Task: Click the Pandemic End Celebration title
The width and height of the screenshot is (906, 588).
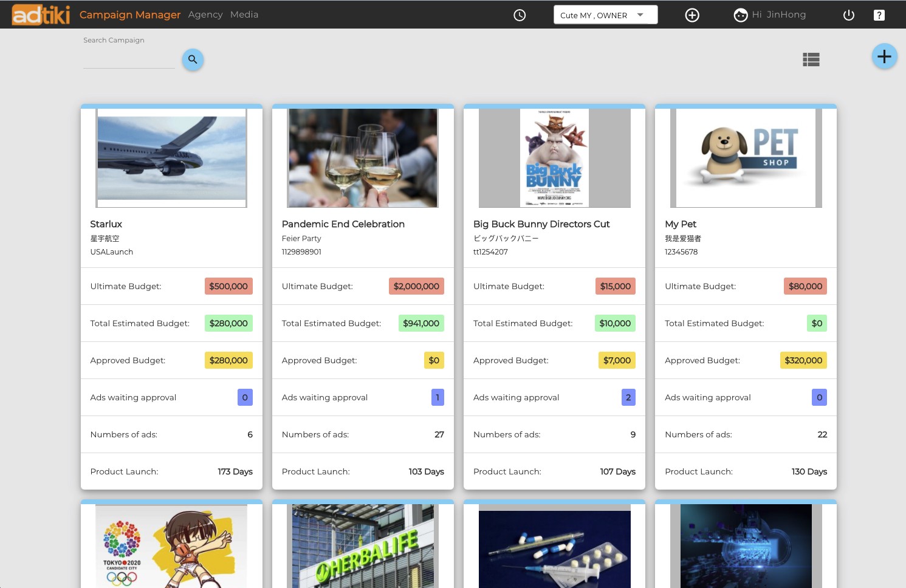Action: [x=343, y=224]
